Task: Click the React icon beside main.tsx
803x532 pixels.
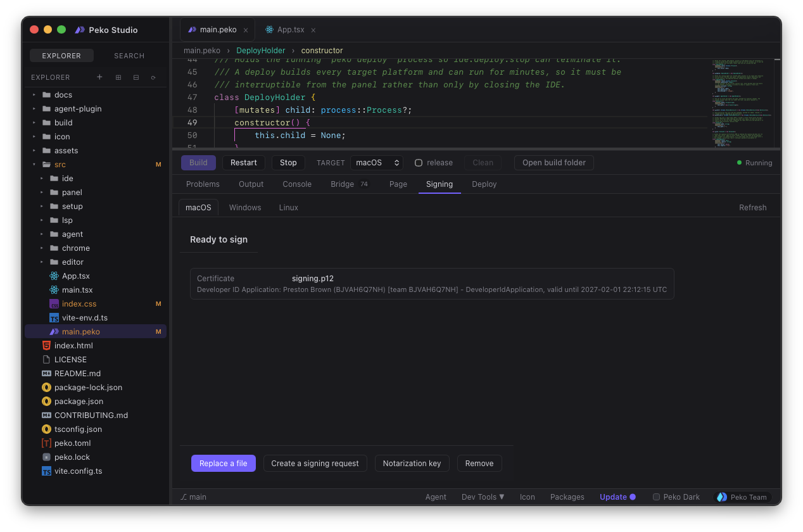Action: click(x=54, y=290)
